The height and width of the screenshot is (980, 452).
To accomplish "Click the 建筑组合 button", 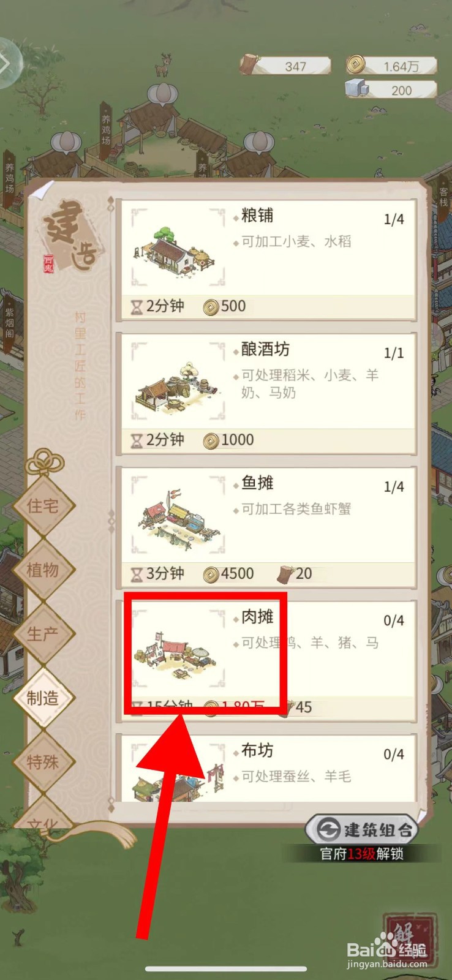I will tap(362, 829).
